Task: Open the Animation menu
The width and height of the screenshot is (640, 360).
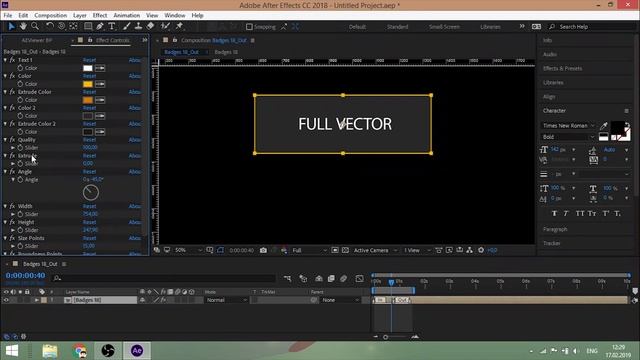Action: pos(127,16)
